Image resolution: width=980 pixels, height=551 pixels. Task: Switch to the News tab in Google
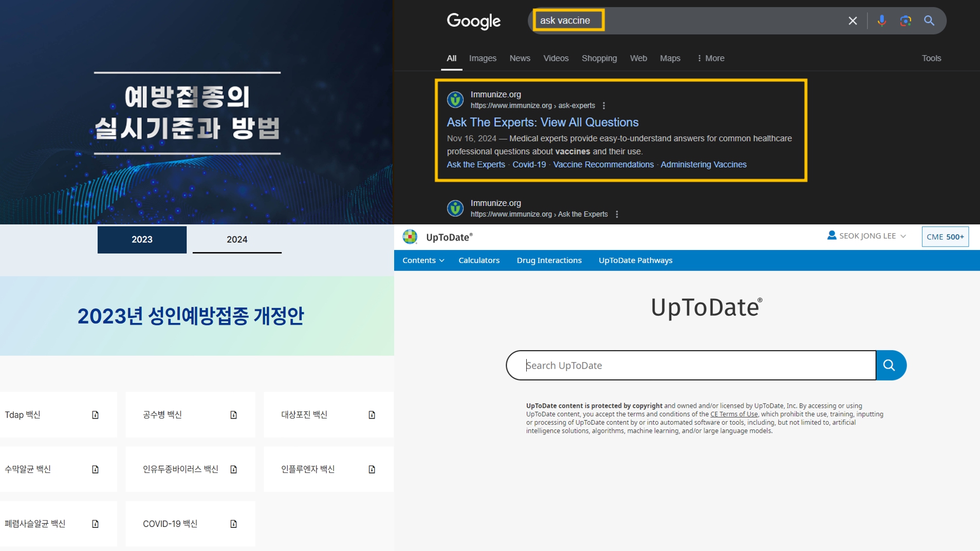[520, 58]
